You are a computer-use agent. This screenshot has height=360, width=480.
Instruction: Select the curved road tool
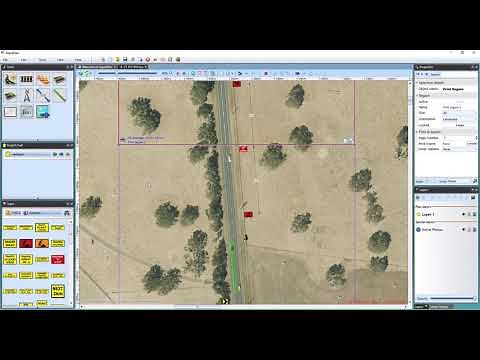click(x=10, y=79)
